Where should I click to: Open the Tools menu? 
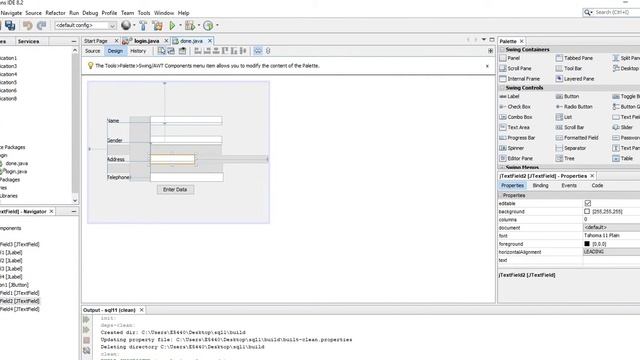coord(144,13)
